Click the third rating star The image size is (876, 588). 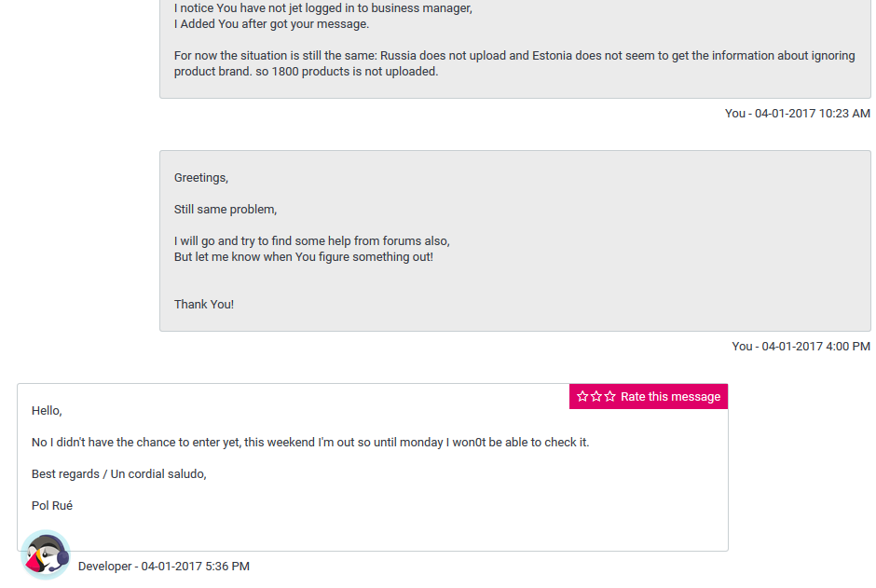(610, 397)
